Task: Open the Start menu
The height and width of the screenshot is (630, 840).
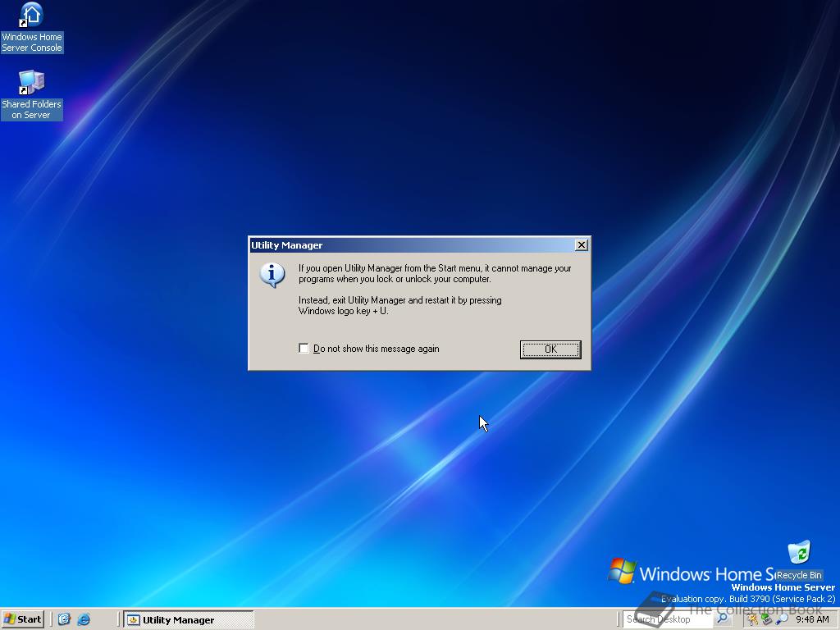Action: coord(22,619)
